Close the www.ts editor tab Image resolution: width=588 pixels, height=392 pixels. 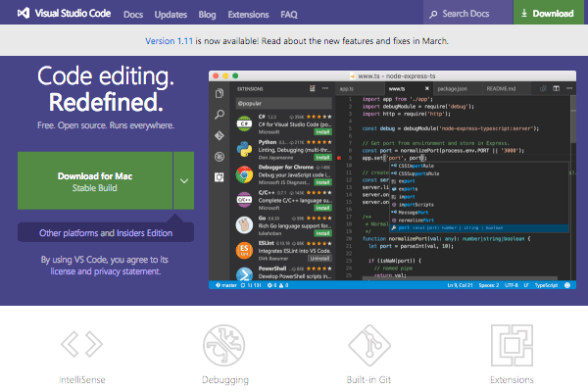tap(426, 88)
